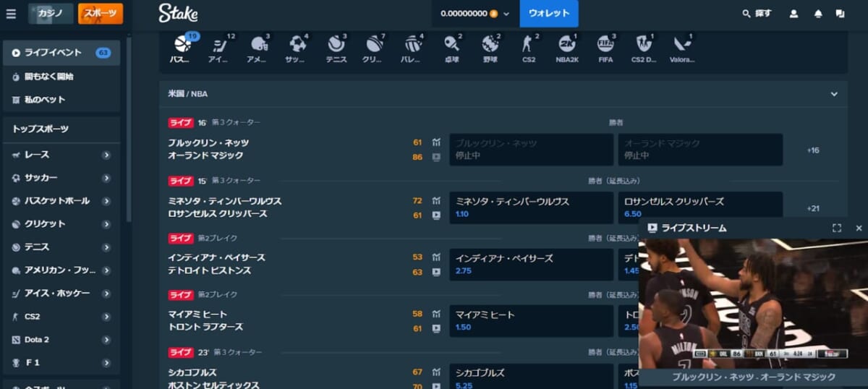Click the Stake logo
Viewport: 868px width, 389px height.
point(178,13)
